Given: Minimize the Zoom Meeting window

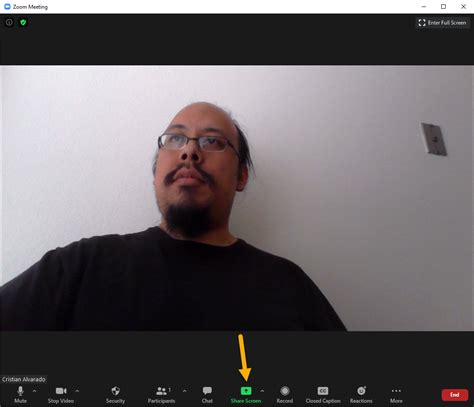Looking at the screenshot, I should 424,6.
